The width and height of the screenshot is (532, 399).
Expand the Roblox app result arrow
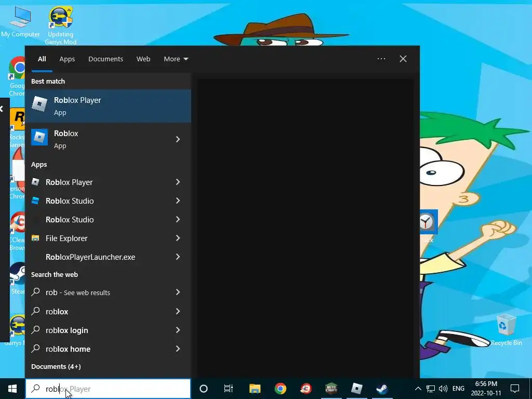[x=178, y=139]
